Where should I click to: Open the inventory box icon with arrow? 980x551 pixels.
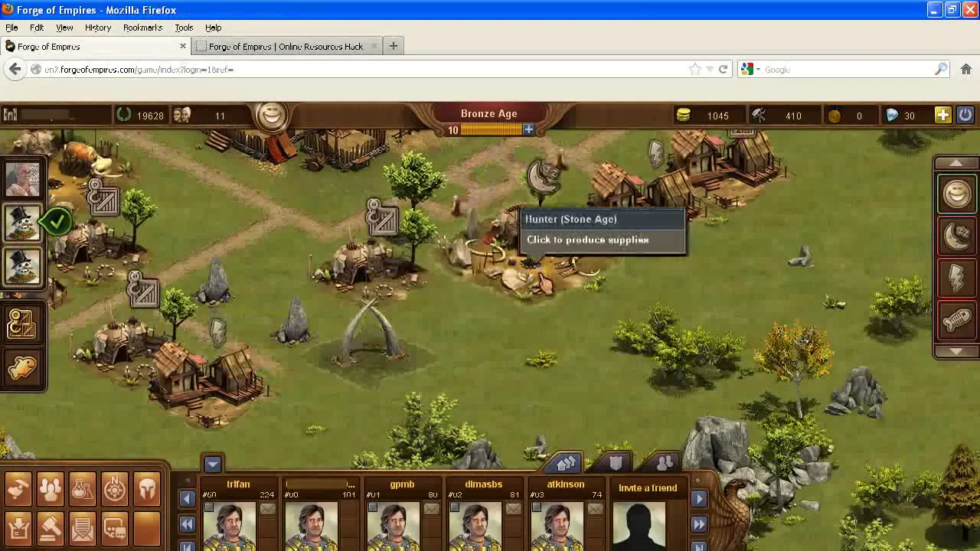tap(18, 528)
